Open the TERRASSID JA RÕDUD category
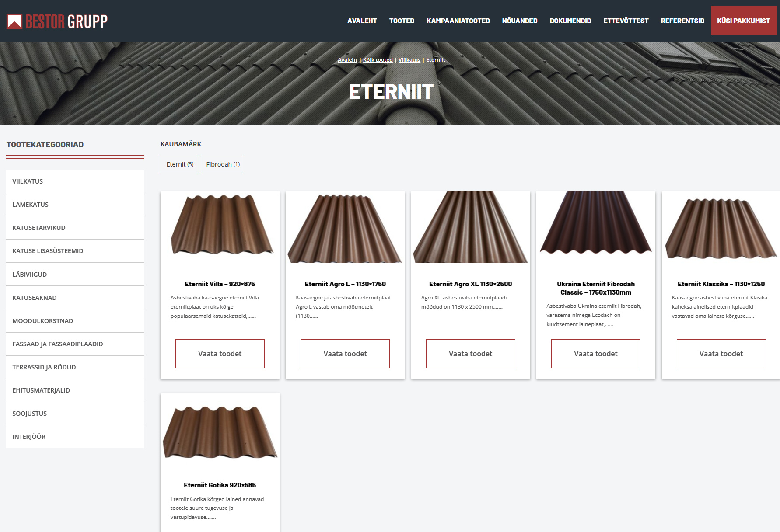780x532 pixels. (x=75, y=367)
